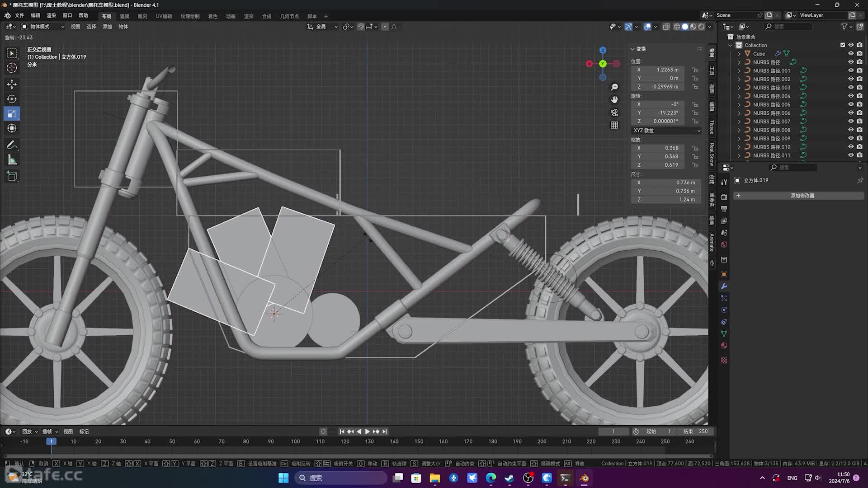The image size is (868, 488).
Task: Open the Material properties tab
Action: click(724, 346)
